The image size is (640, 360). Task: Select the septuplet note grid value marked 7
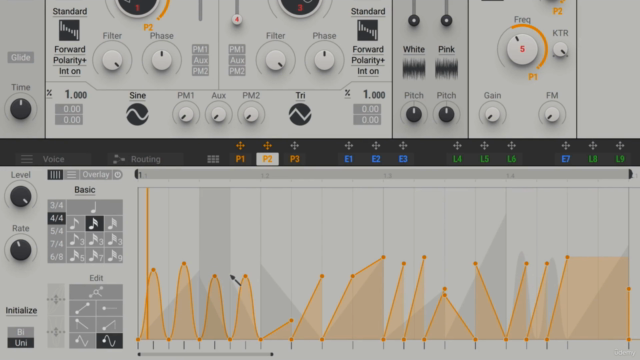[x=95, y=256]
